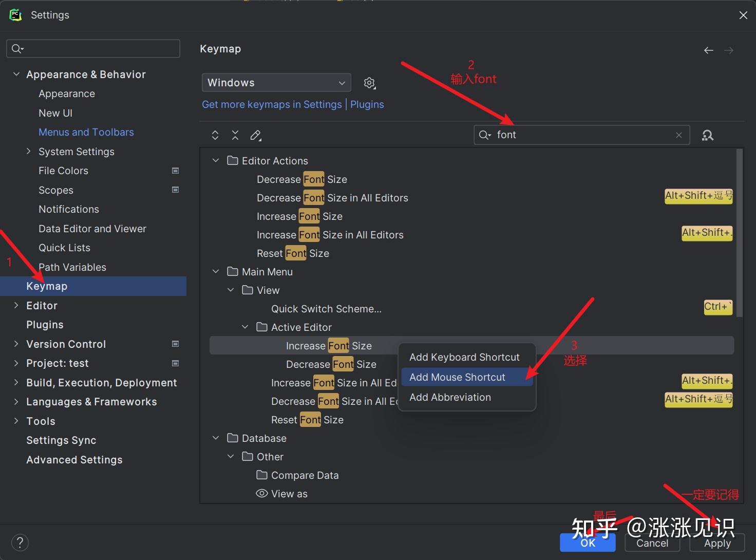Expand the Version Control section

pyautogui.click(x=16, y=344)
